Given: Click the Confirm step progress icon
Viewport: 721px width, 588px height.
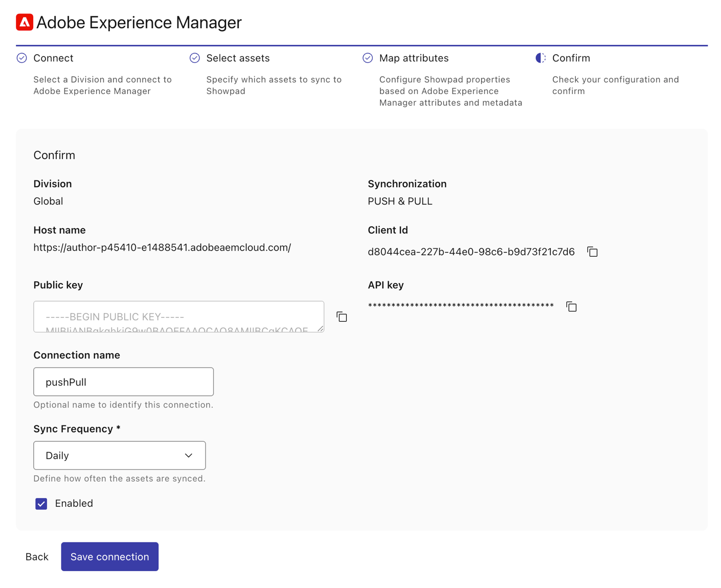Looking at the screenshot, I should [540, 58].
